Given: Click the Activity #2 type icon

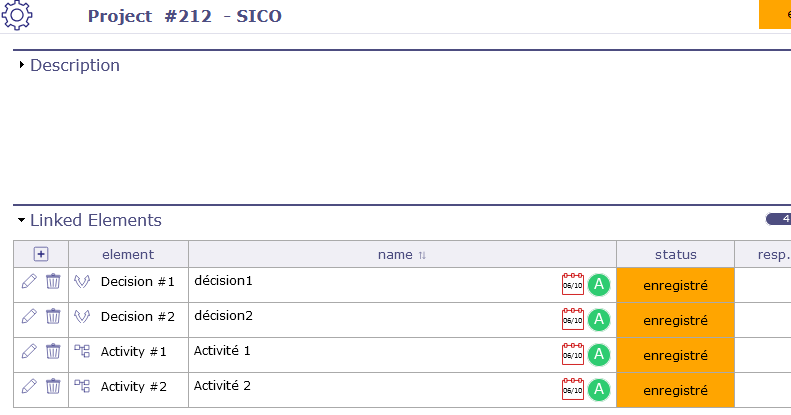Looking at the screenshot, I should (x=82, y=387).
